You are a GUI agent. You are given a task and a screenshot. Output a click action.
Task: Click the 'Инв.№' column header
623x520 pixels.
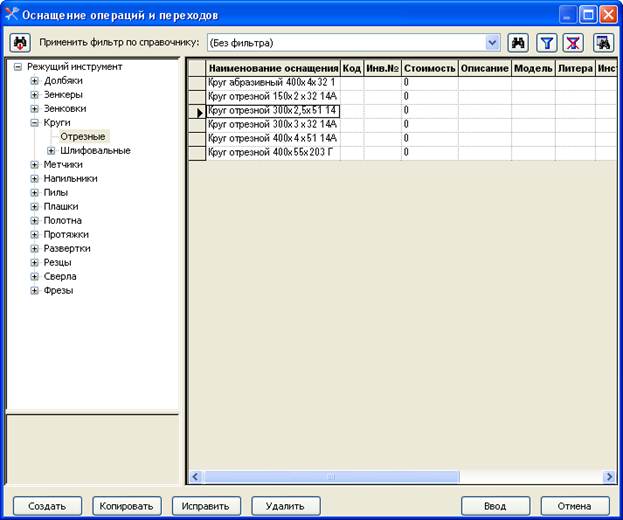pos(383,68)
